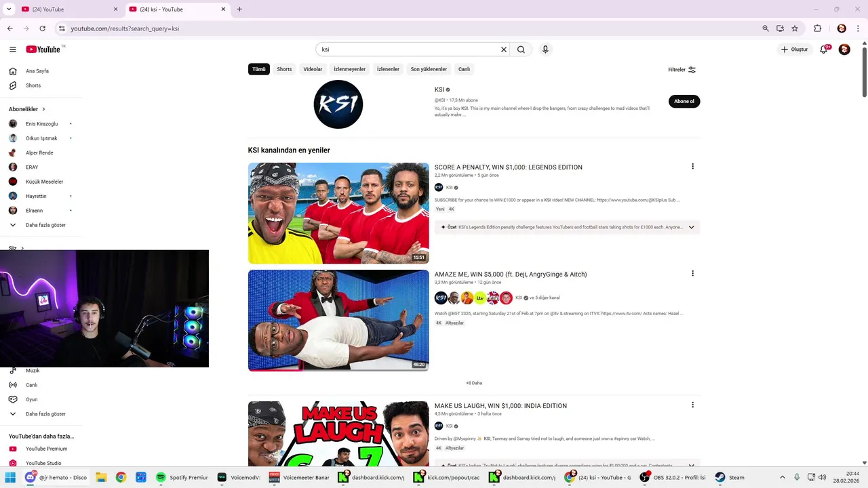Screen dimensions: 868x488
Task: Reload the page in Chrome
Action: tap(43, 28)
